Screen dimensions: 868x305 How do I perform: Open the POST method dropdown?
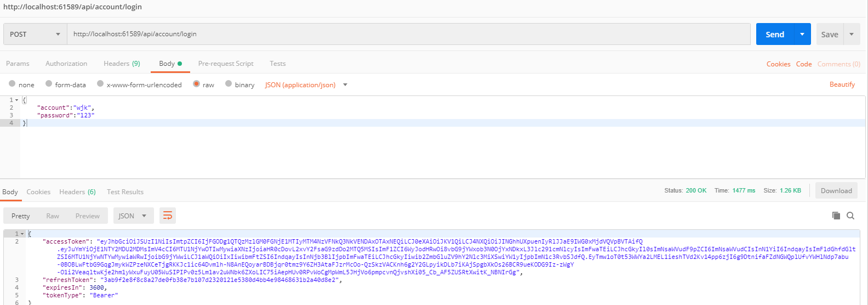click(x=35, y=34)
